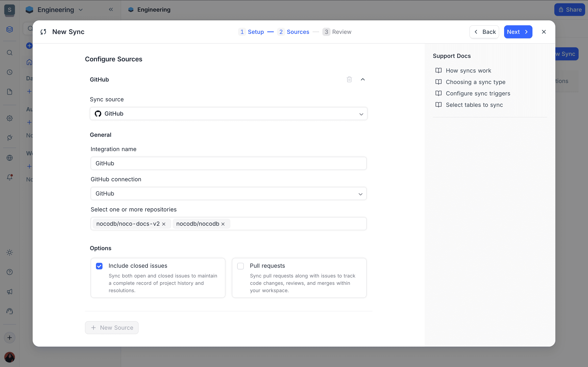Enable the Pull requests checkbox
588x367 pixels.
241,266
